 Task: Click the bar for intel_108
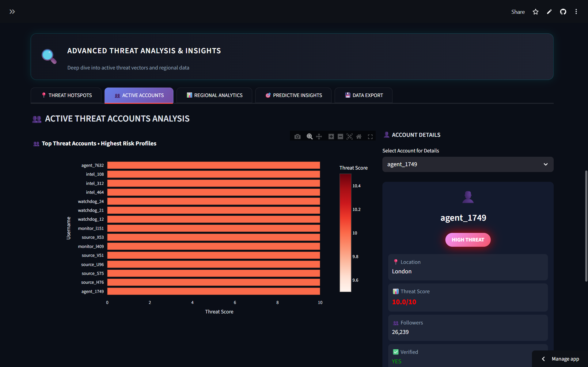click(x=214, y=174)
